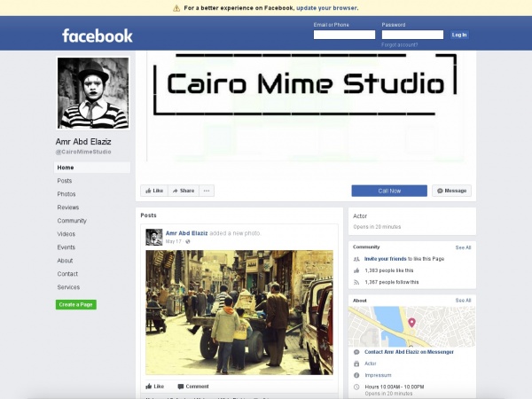Image resolution: width=532 pixels, height=399 pixels.
Task: Click the Share button under cover
Action: pos(184,191)
